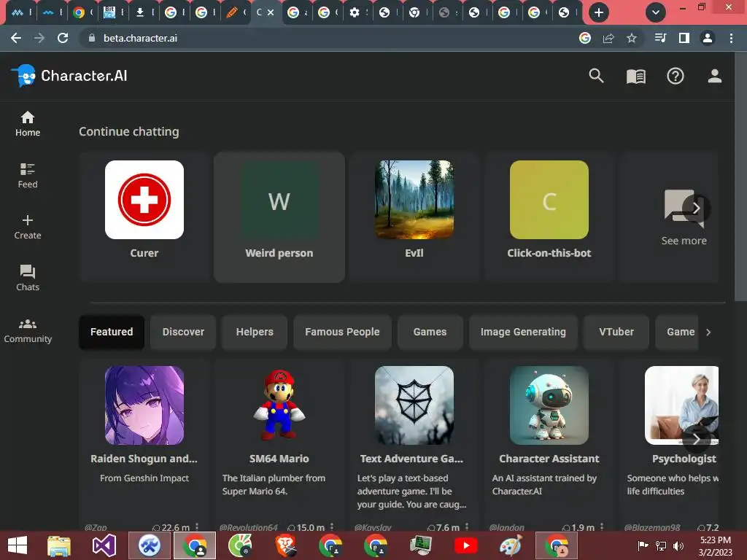This screenshot has width=747, height=560.
Task: Open options menu for Raiden Shogun card
Action: (197, 526)
